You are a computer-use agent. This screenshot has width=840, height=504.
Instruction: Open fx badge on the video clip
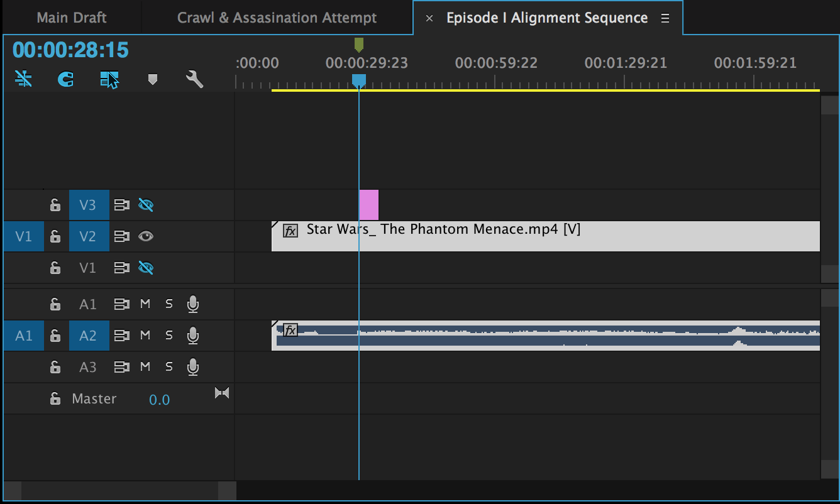[290, 231]
